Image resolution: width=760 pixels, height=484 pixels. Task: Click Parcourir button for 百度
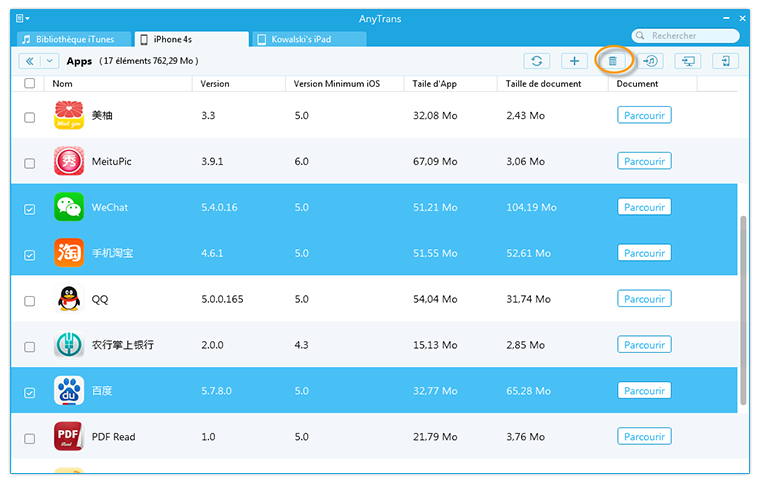(644, 390)
